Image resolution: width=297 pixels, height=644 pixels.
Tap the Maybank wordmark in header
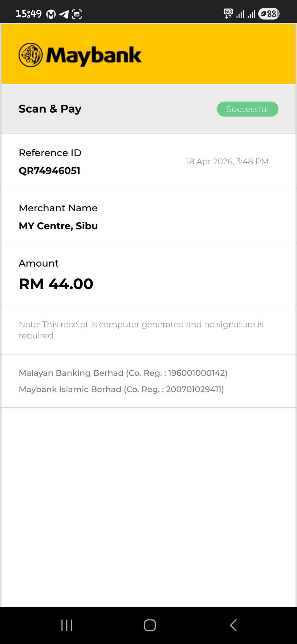(94, 56)
